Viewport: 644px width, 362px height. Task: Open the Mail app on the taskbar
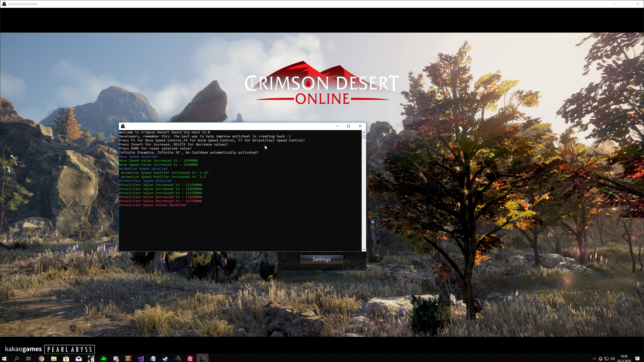(x=78, y=358)
